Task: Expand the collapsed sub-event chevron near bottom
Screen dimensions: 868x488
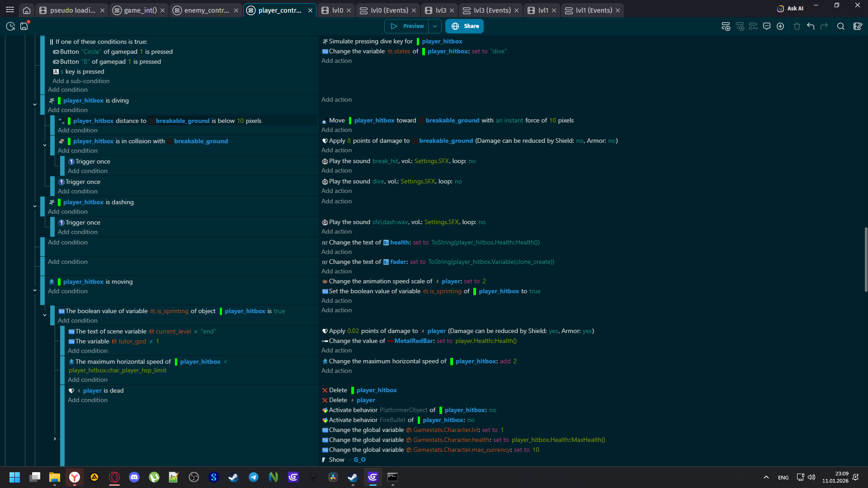Action: pos(55,439)
